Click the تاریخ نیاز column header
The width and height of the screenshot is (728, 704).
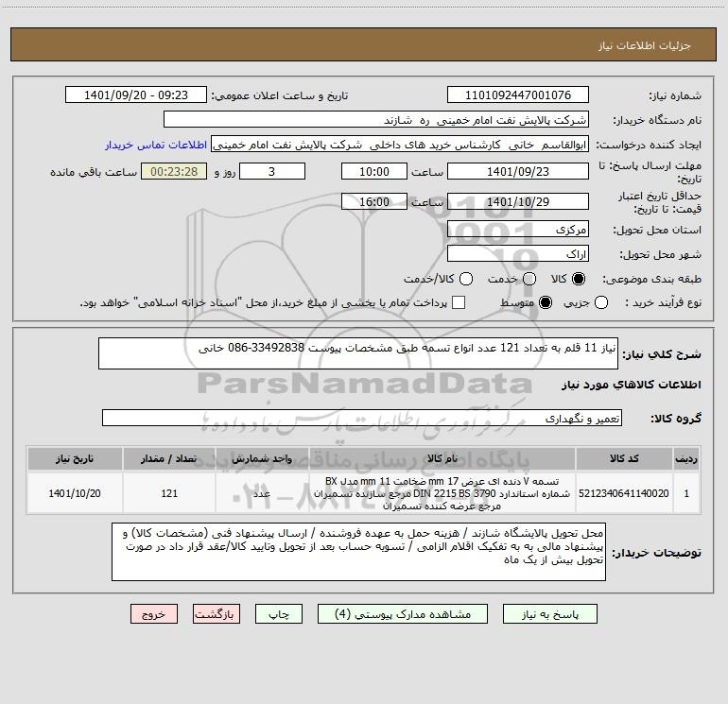pos(75,459)
